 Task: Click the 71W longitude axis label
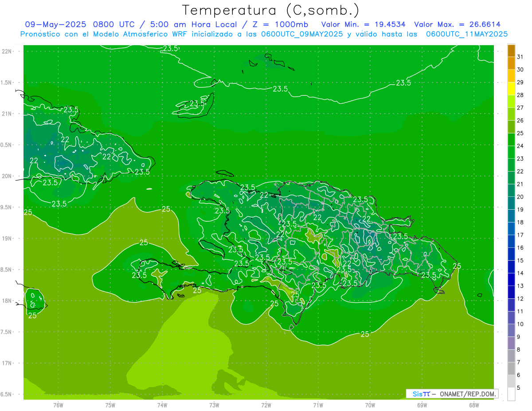[x=318, y=405]
